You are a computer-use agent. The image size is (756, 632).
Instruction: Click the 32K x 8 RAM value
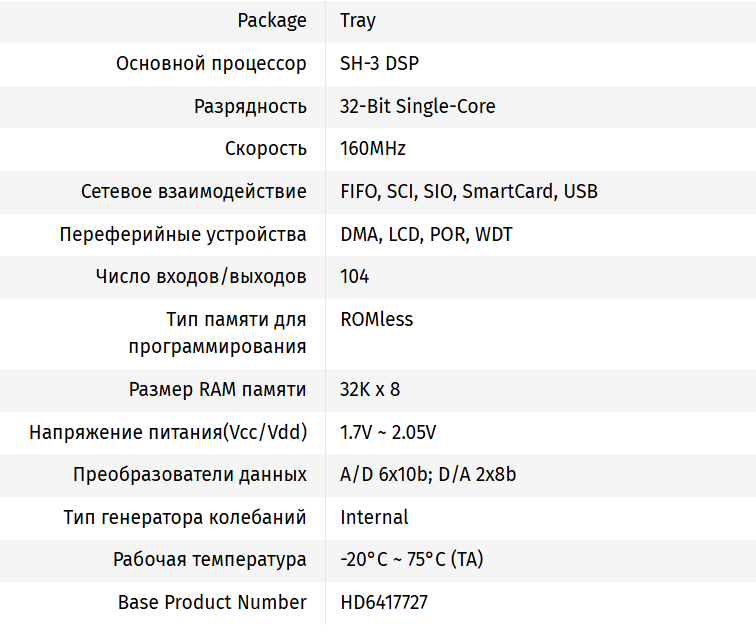(x=370, y=390)
